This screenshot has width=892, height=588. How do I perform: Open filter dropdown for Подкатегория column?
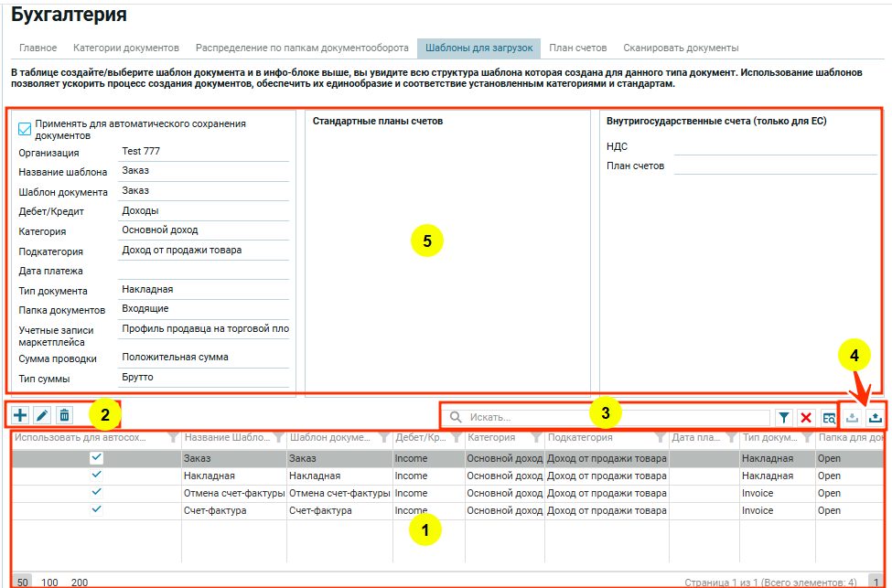661,439
